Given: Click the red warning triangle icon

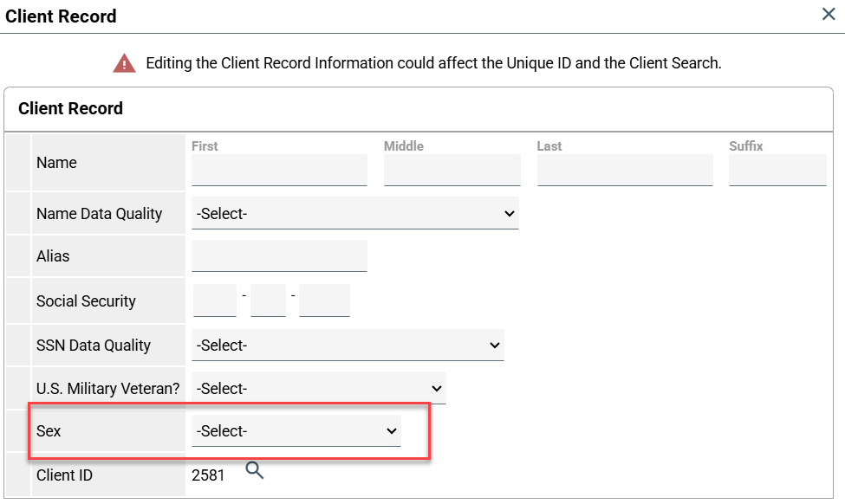Looking at the screenshot, I should (x=124, y=63).
